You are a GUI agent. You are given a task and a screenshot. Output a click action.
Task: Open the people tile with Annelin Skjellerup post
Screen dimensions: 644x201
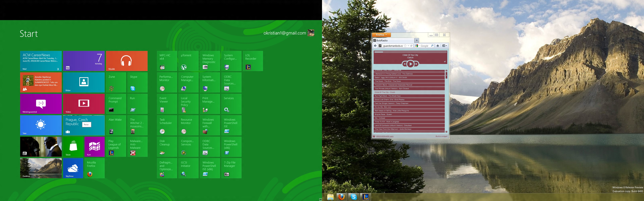(41, 82)
